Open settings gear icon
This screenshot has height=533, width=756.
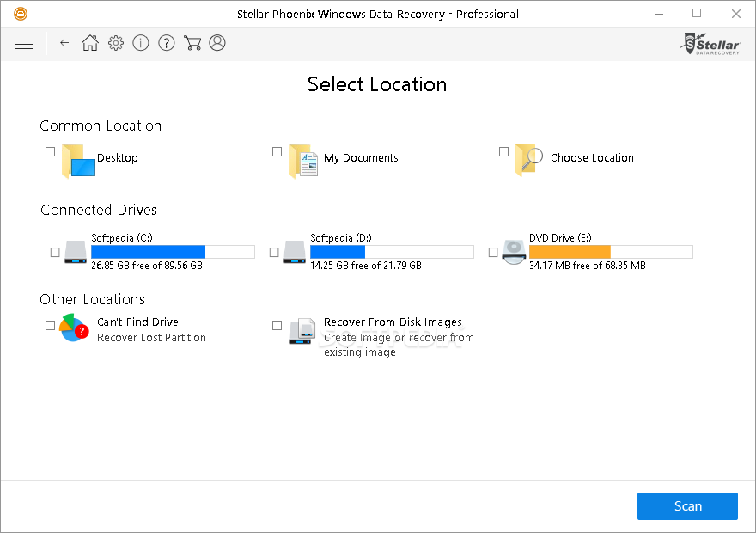pos(116,43)
